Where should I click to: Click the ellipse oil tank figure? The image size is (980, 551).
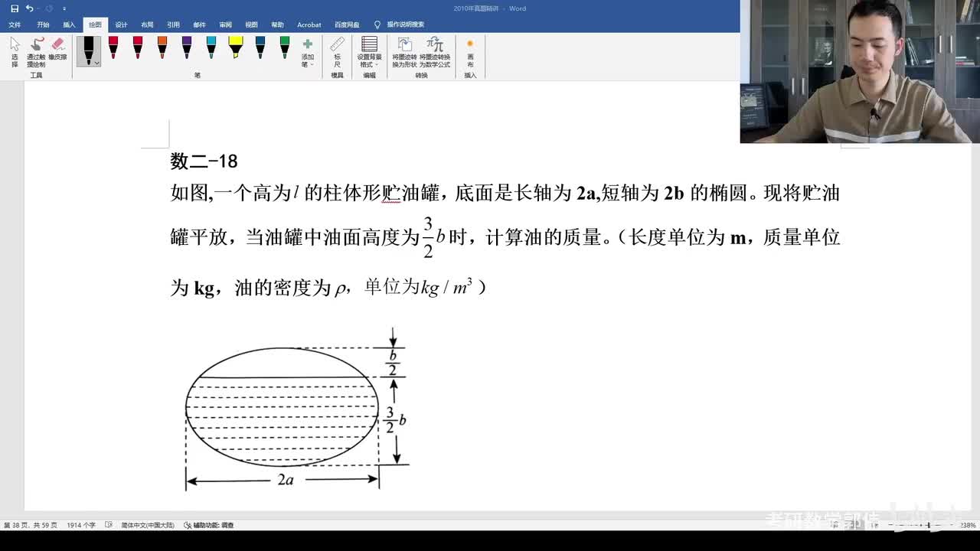(283, 406)
